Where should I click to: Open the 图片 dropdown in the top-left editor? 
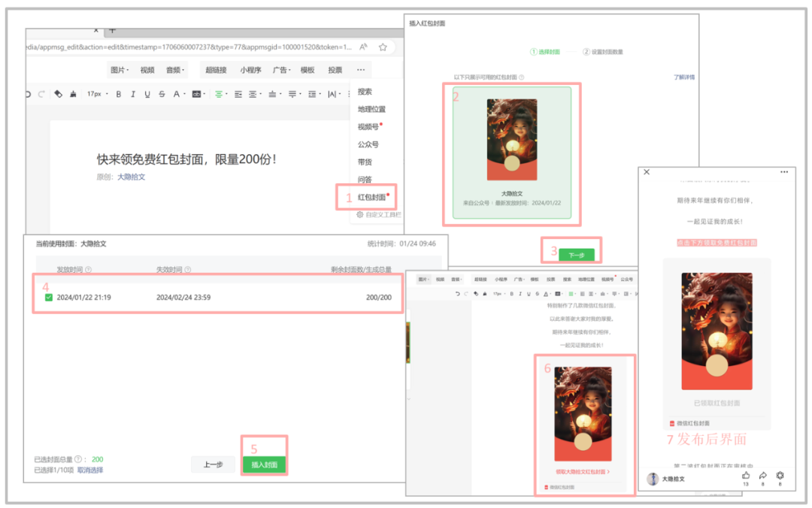click(x=120, y=70)
